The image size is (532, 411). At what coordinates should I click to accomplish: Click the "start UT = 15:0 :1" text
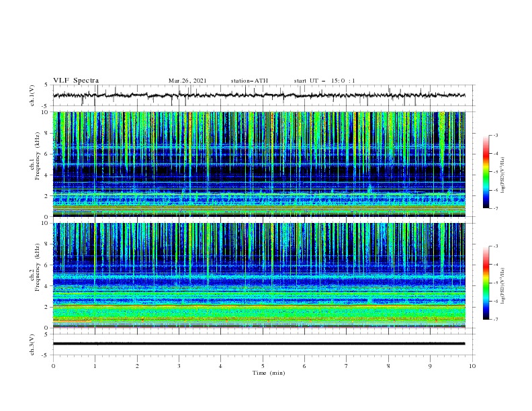point(324,81)
